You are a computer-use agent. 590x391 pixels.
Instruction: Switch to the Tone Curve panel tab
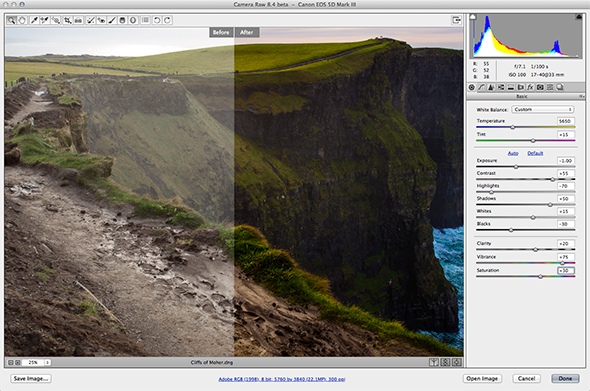[x=481, y=87]
